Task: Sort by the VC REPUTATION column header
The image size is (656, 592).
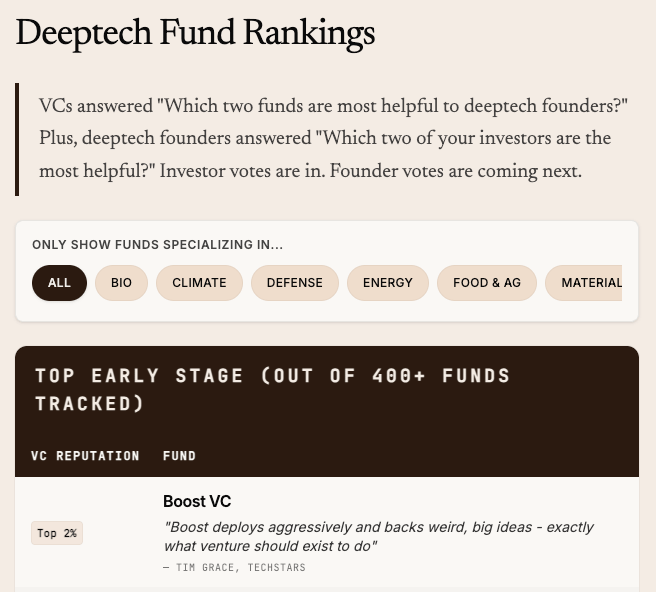Action: pos(85,456)
